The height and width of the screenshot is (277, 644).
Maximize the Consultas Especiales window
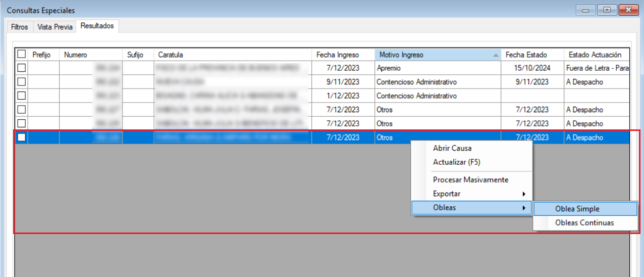coord(607,10)
